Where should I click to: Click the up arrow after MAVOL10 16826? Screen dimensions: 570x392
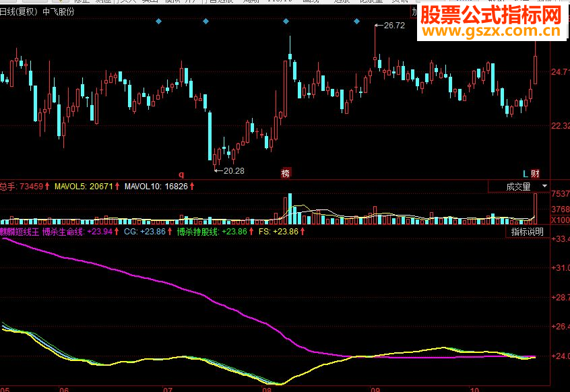tap(191, 184)
